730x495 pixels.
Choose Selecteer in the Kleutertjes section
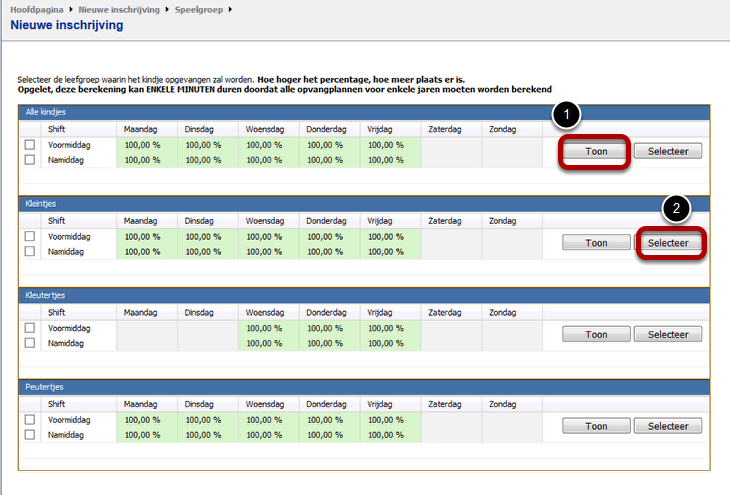coord(668,335)
